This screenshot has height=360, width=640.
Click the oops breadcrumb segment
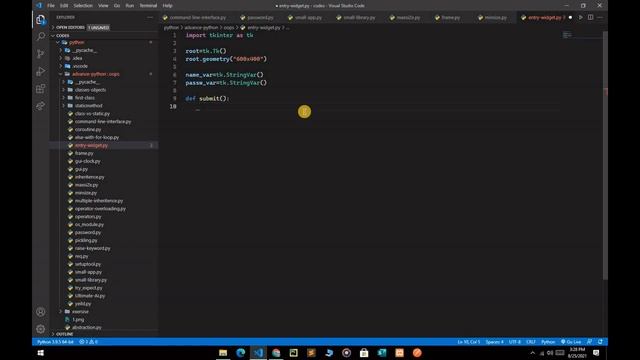click(x=229, y=28)
